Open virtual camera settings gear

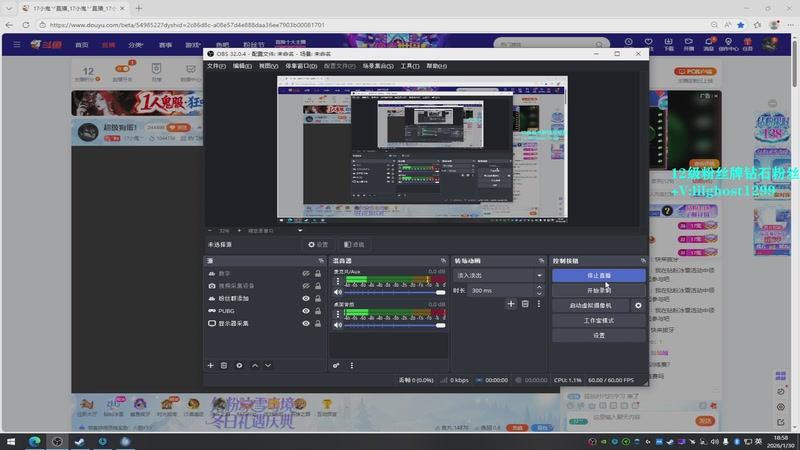(638, 306)
